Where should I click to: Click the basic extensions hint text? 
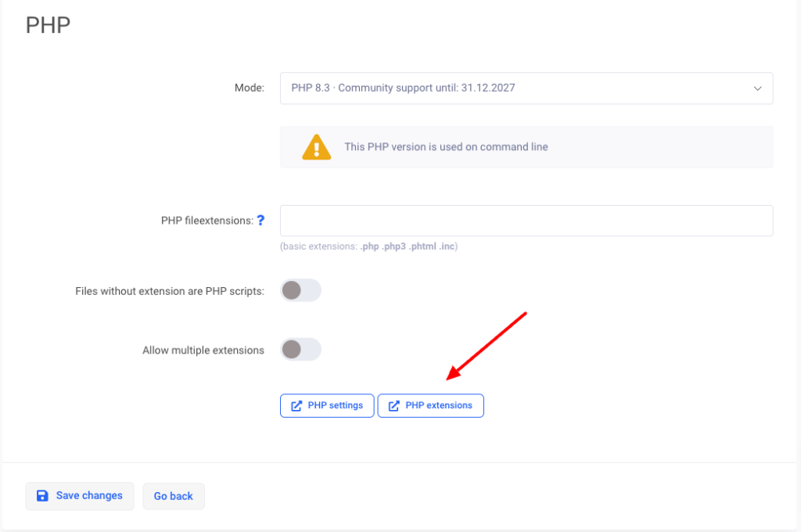pos(368,246)
